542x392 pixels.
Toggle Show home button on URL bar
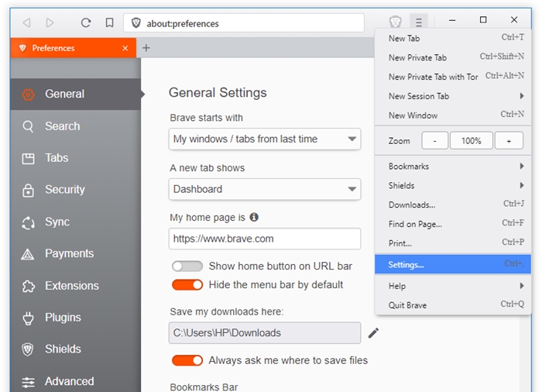(x=187, y=266)
